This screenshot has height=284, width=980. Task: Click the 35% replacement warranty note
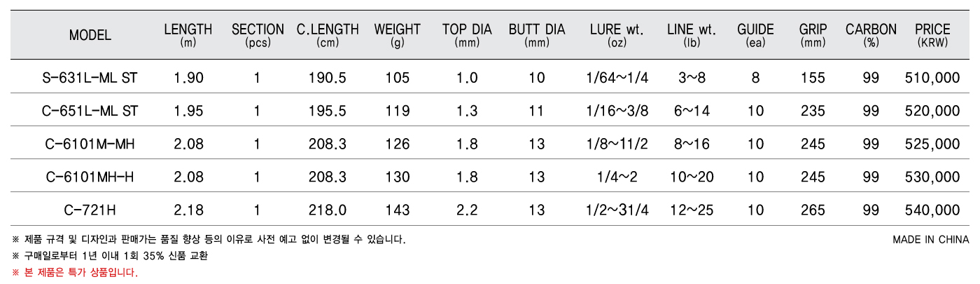point(110,256)
